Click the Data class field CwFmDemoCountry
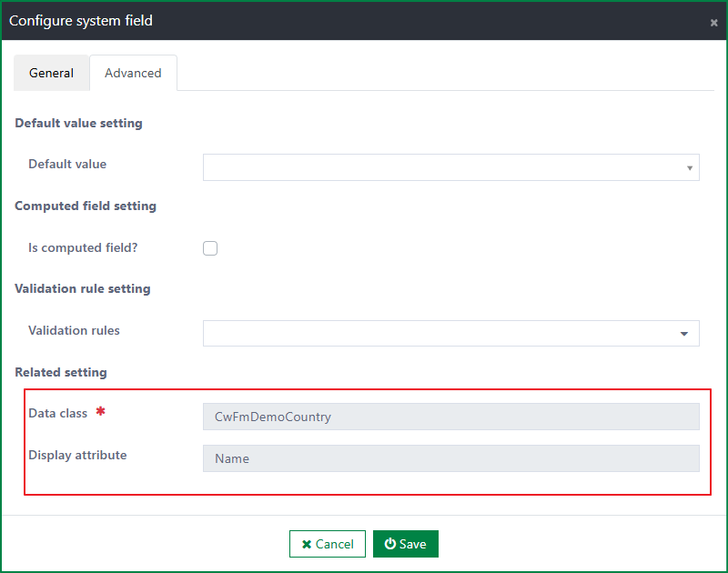This screenshot has width=728, height=573. (x=450, y=417)
